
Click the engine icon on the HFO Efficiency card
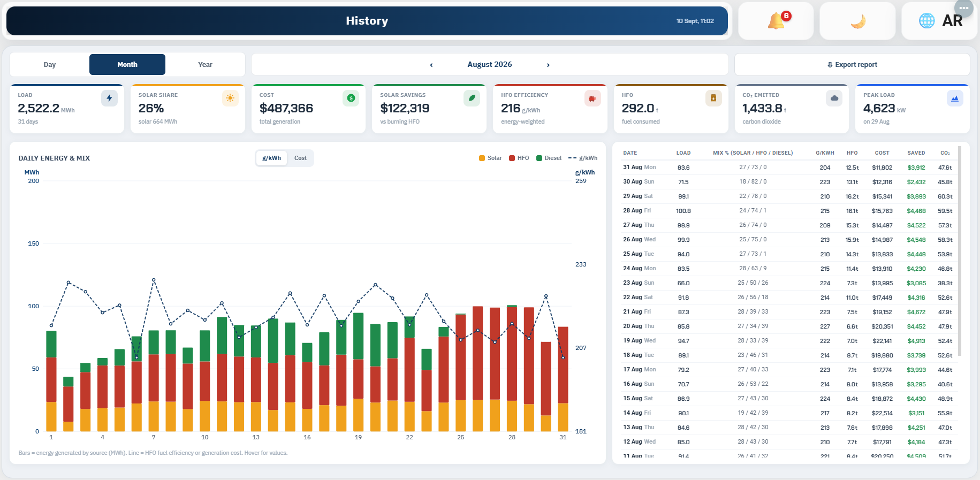592,98
